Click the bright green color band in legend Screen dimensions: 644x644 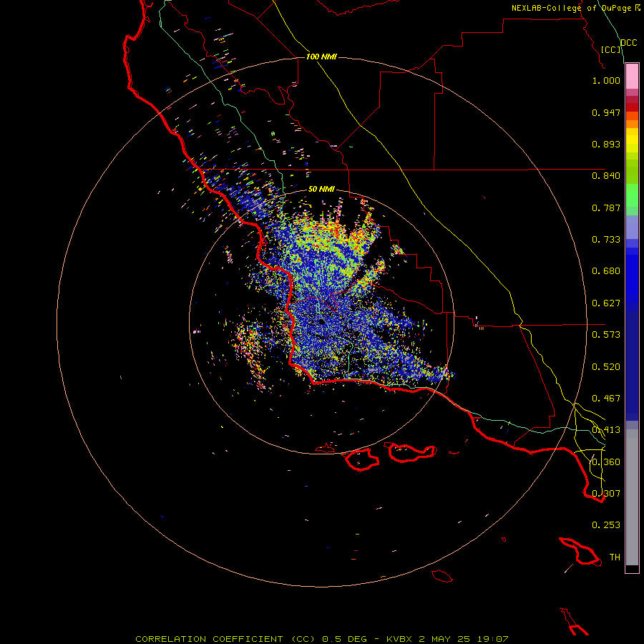tap(632, 195)
